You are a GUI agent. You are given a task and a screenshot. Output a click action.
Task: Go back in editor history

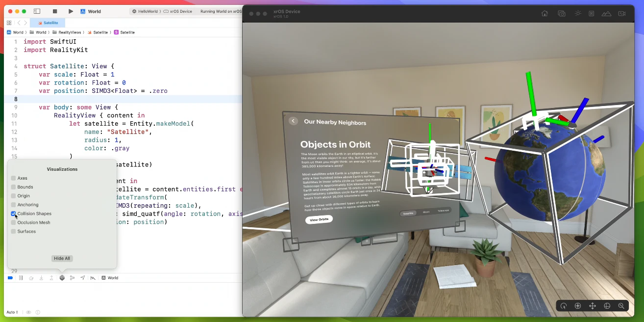tap(19, 23)
